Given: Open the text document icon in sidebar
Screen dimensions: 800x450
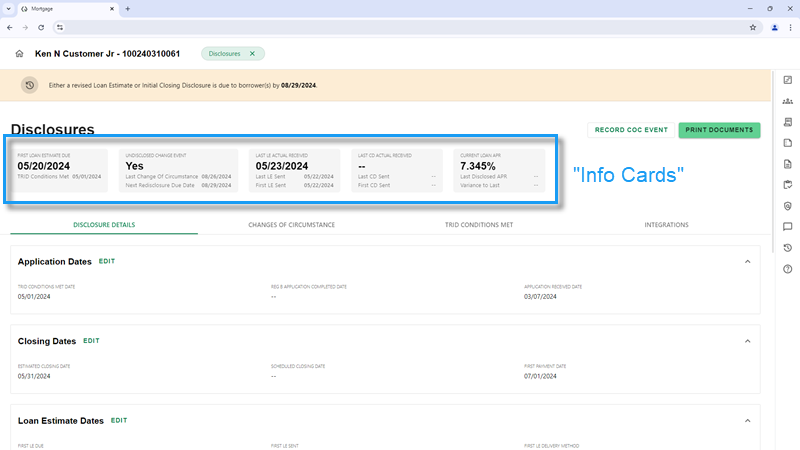Looking at the screenshot, I should [788, 164].
